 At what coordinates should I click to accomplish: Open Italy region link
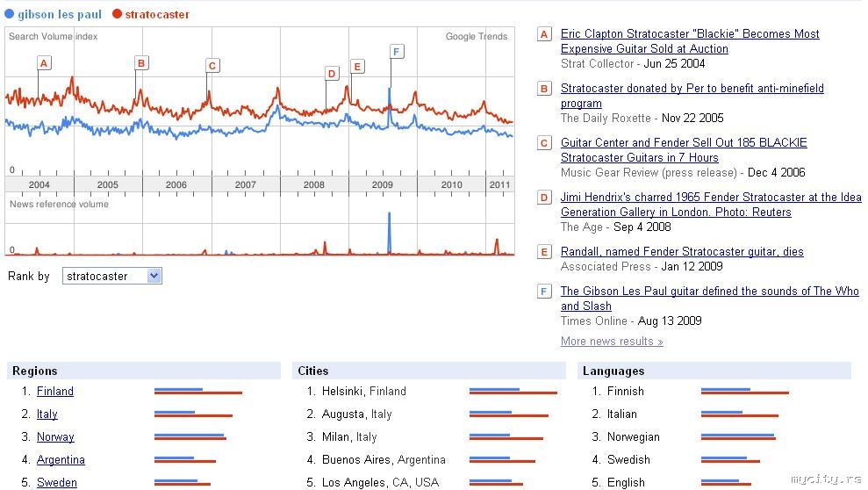point(47,414)
